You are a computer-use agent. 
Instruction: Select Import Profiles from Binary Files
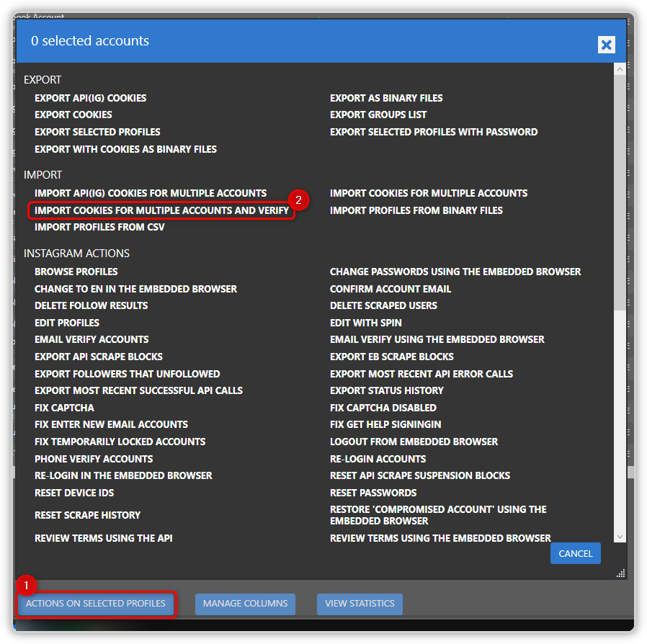pyautogui.click(x=416, y=210)
